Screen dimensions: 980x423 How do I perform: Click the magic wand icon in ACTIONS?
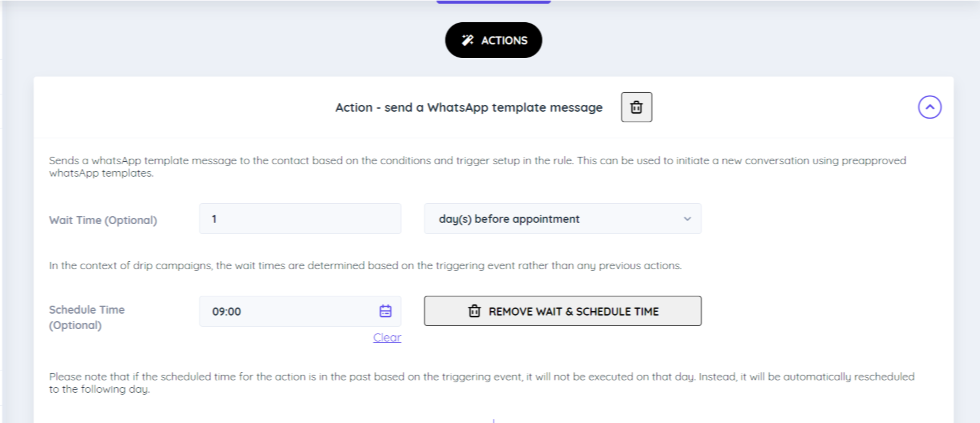[x=468, y=40]
